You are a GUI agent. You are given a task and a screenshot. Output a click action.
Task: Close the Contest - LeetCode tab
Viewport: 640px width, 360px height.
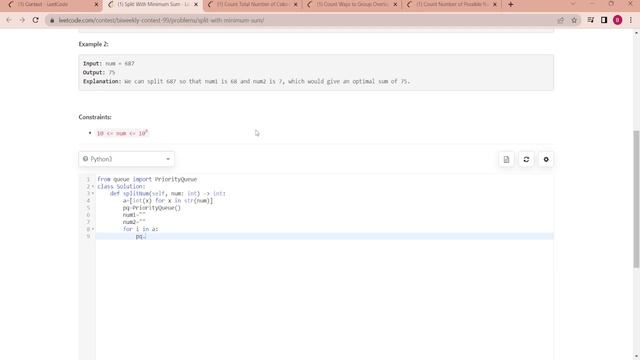click(96, 4)
